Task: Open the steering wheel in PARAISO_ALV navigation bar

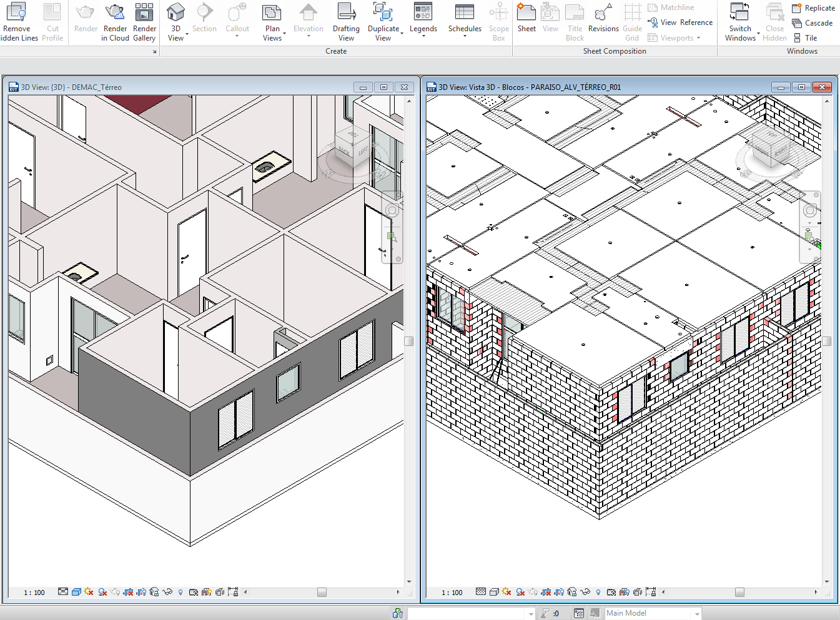Action: tap(810, 210)
